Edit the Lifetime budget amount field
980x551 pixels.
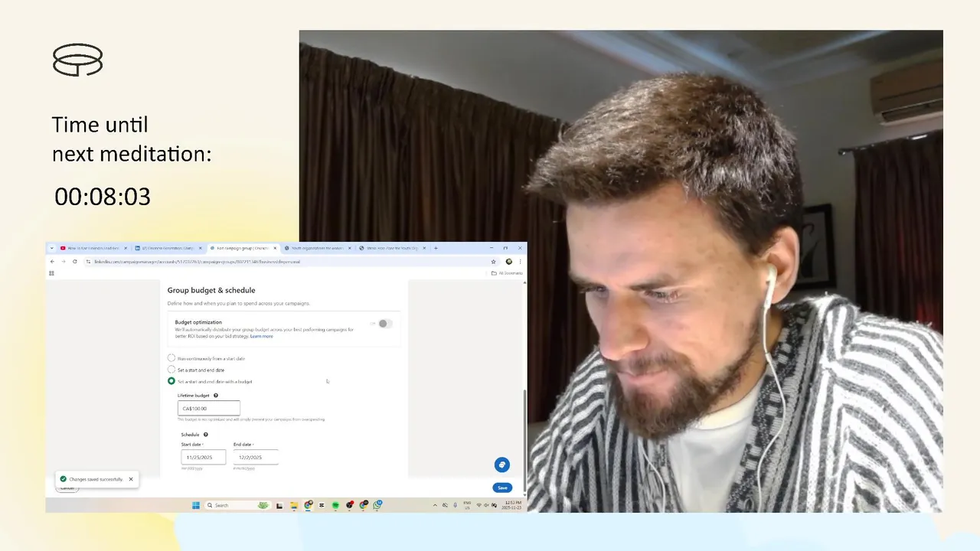209,409
